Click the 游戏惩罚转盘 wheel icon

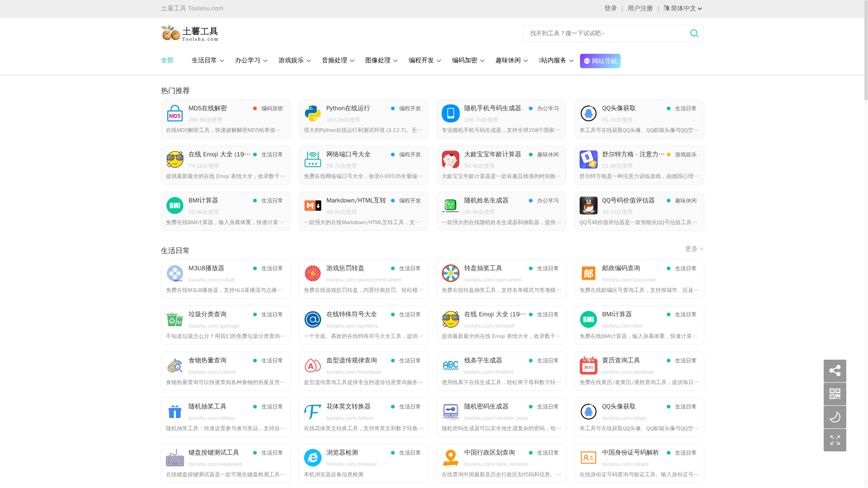point(313,273)
